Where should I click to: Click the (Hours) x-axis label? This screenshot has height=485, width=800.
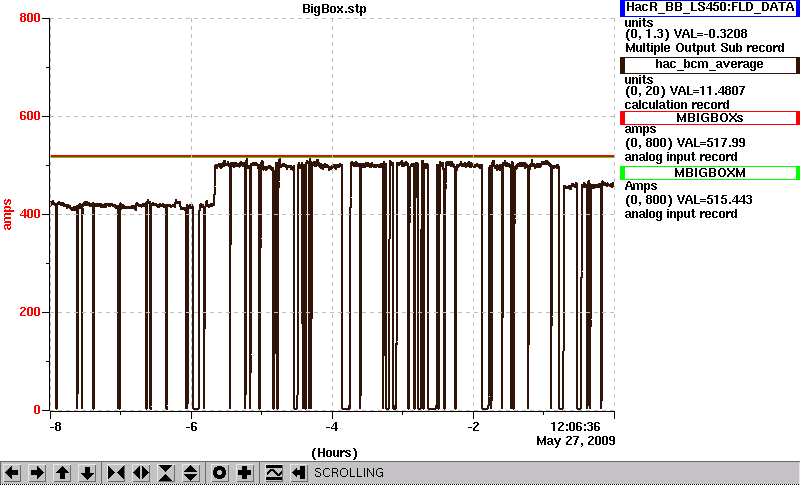pos(334,453)
